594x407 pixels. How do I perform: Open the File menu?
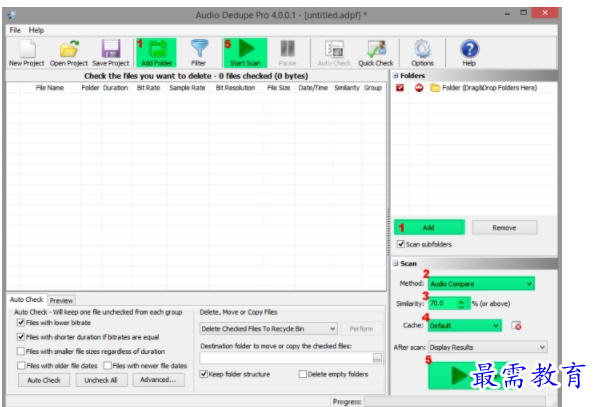[15, 30]
